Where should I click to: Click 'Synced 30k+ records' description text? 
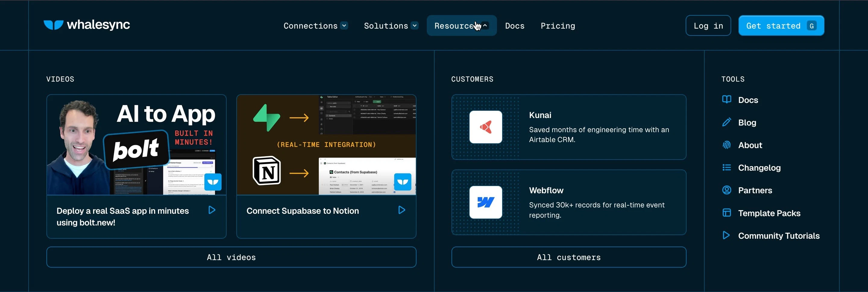point(596,210)
